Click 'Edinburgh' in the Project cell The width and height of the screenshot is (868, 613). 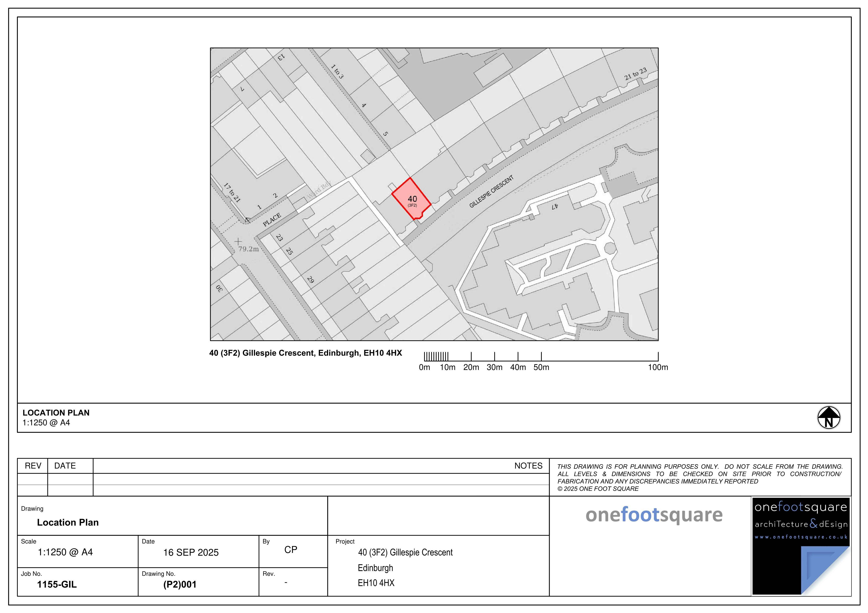375,568
